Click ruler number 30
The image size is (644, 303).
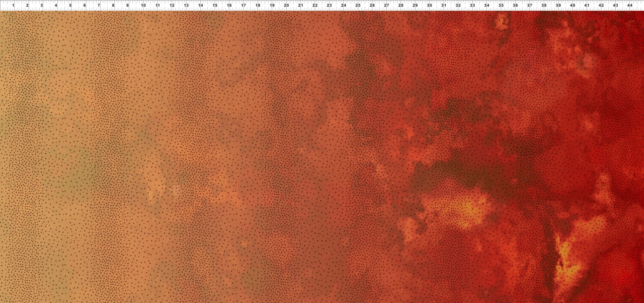429,5
